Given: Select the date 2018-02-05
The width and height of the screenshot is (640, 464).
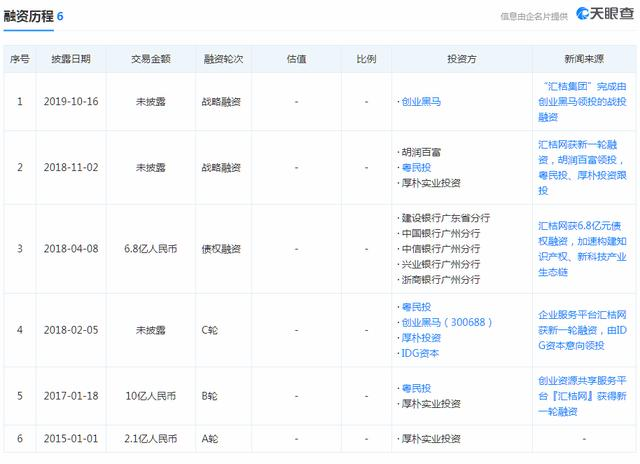Looking at the screenshot, I should click(x=71, y=330).
